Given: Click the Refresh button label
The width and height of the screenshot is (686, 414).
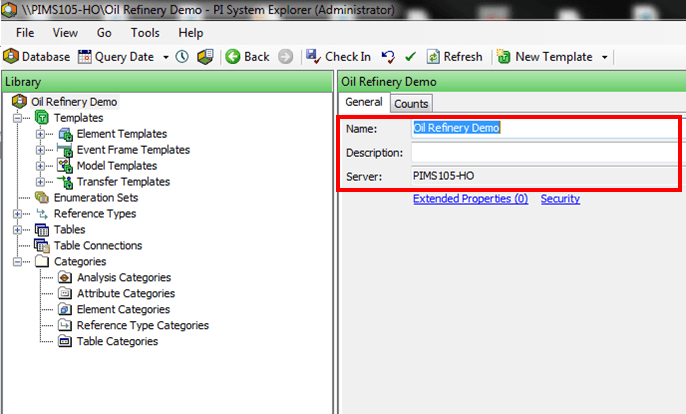Looking at the screenshot, I should pyautogui.click(x=463, y=57).
